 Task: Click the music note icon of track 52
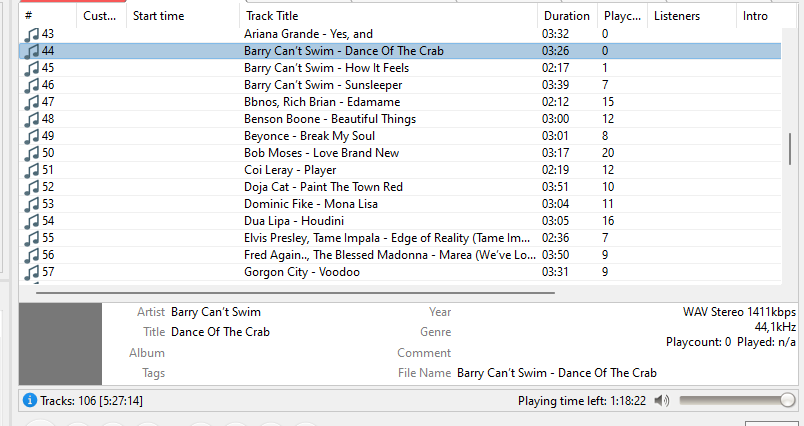pyautogui.click(x=32, y=188)
